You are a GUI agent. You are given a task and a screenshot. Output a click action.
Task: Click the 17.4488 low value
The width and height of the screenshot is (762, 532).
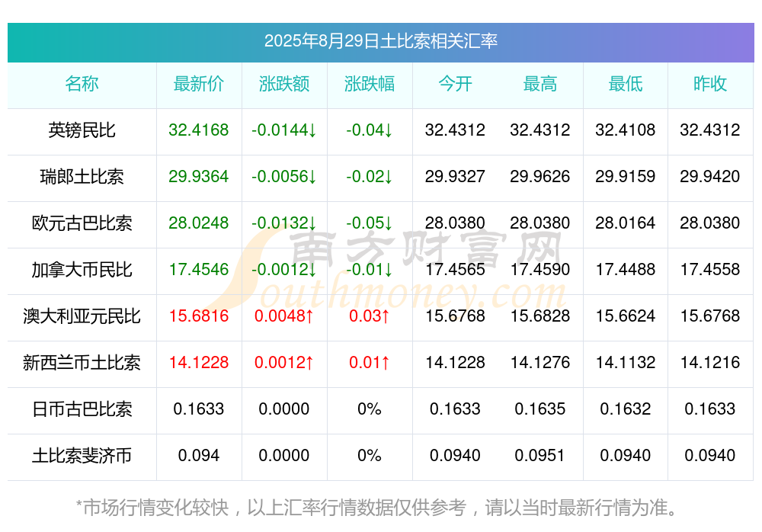click(x=626, y=269)
